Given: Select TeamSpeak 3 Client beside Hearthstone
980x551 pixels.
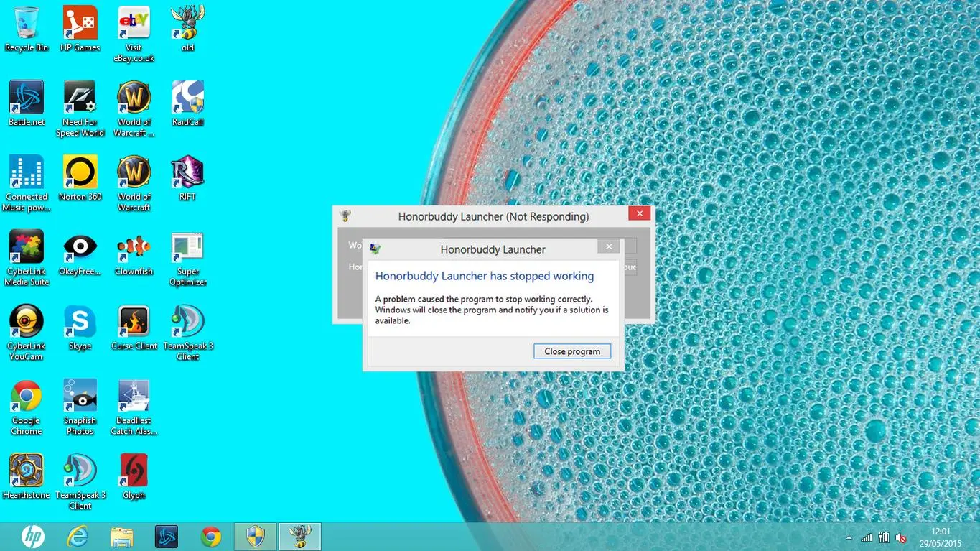Looking at the screenshot, I should 80,481.
